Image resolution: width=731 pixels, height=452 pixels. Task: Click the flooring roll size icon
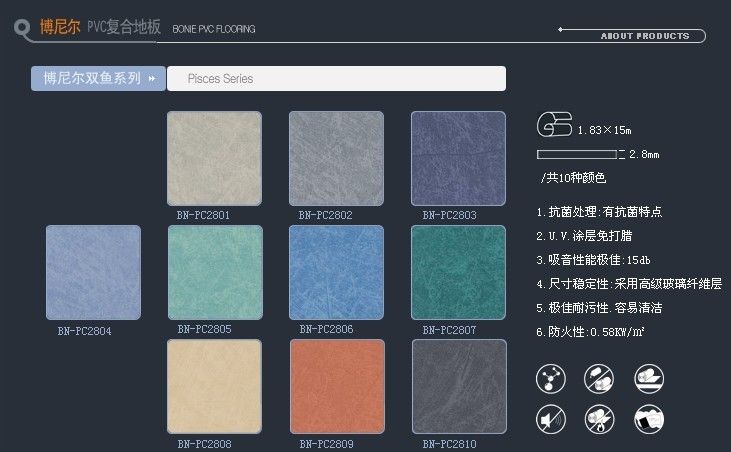pos(554,125)
